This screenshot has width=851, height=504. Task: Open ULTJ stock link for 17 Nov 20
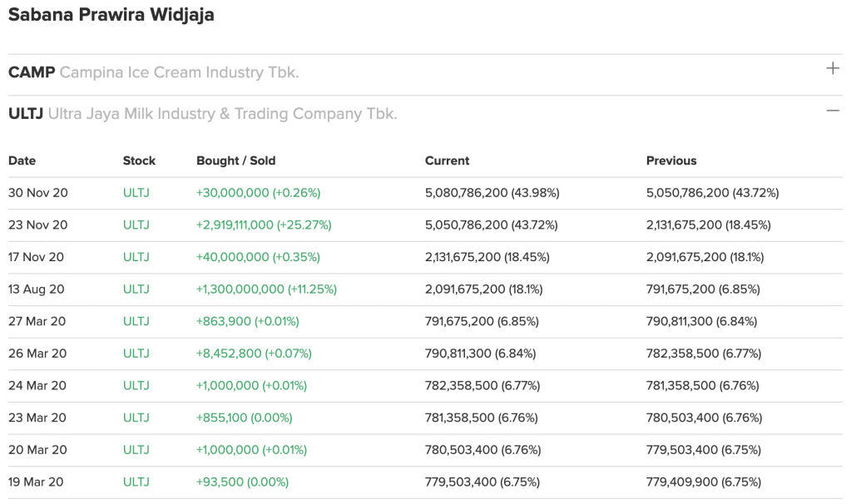pos(136,257)
